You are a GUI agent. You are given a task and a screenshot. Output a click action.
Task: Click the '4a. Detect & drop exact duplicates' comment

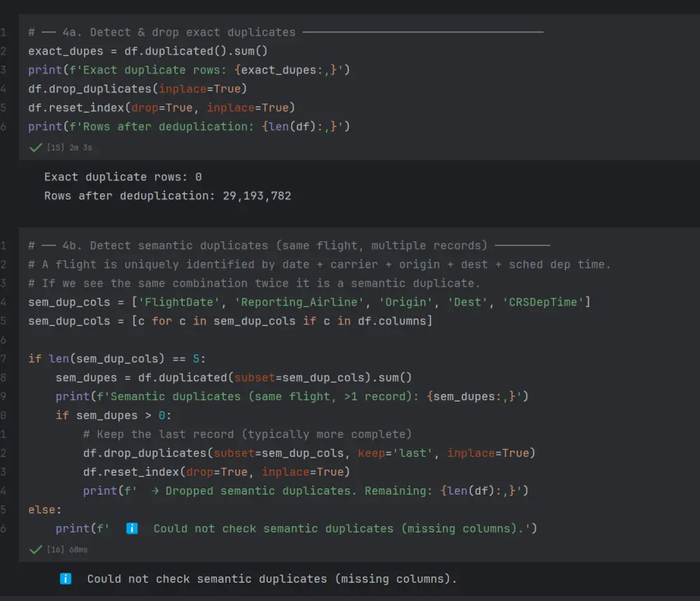click(286, 32)
